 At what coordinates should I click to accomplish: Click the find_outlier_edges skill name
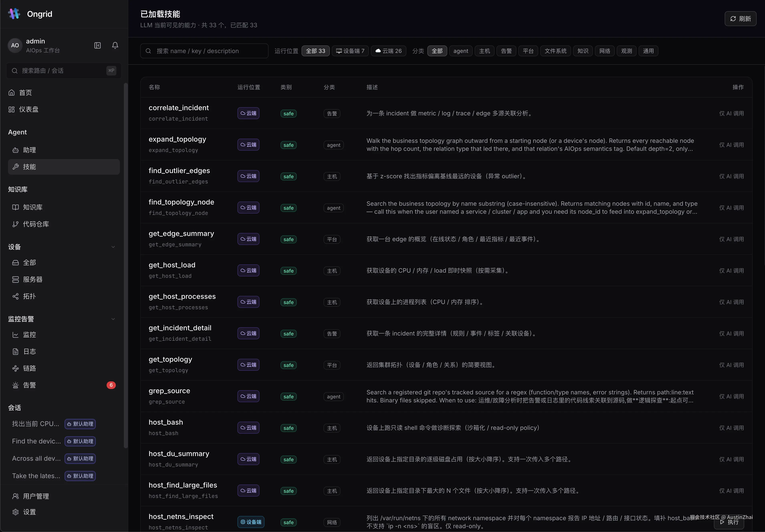(x=179, y=171)
